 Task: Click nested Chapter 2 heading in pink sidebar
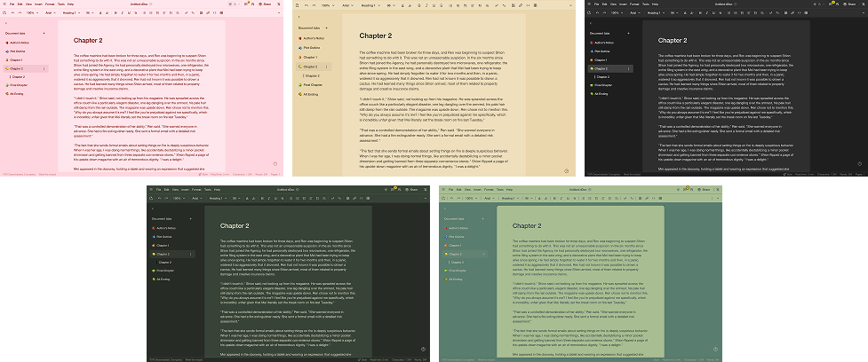[x=18, y=77]
